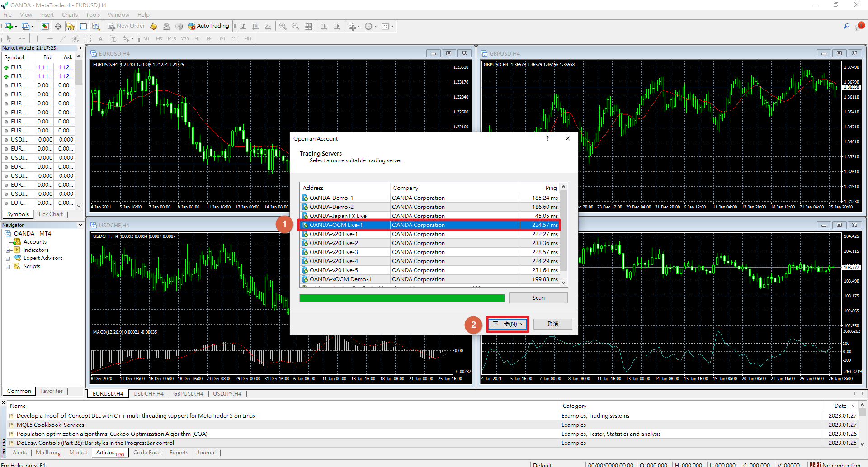Click the server list vertical scrollbar
This screenshot has height=467, width=868.
(x=563, y=235)
